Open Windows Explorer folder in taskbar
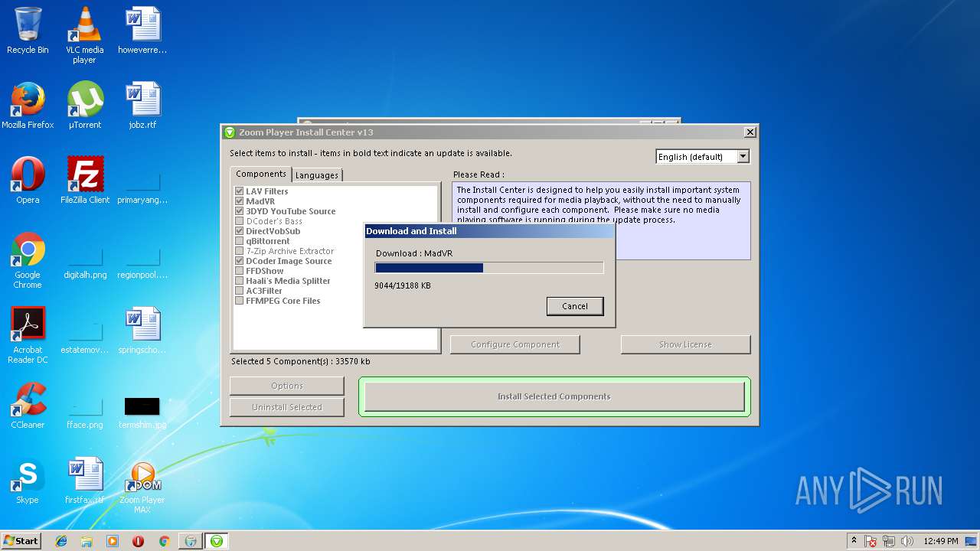Screen dimensions: 980x551 (x=87, y=541)
